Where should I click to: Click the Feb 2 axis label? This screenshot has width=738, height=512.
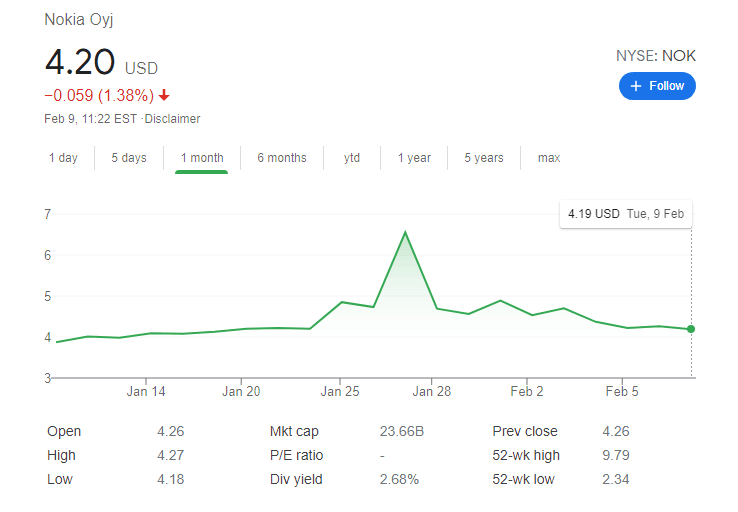(527, 392)
